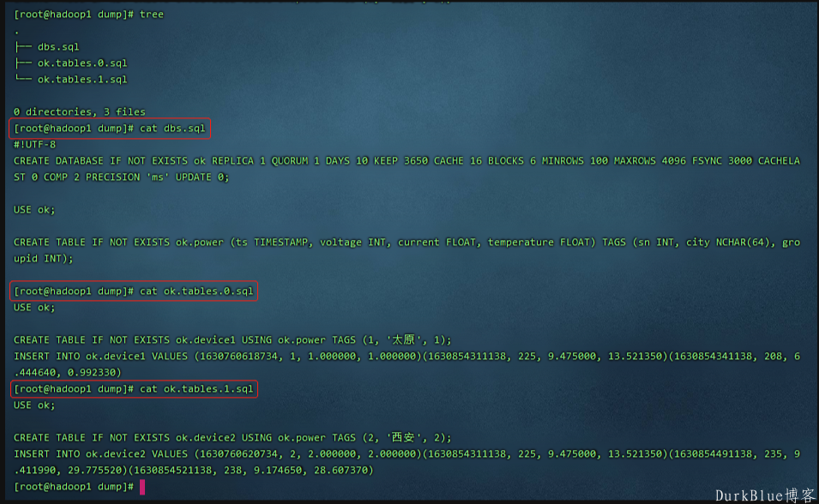Click the first 'USE ok;' line
The image size is (819, 504).
pos(34,209)
